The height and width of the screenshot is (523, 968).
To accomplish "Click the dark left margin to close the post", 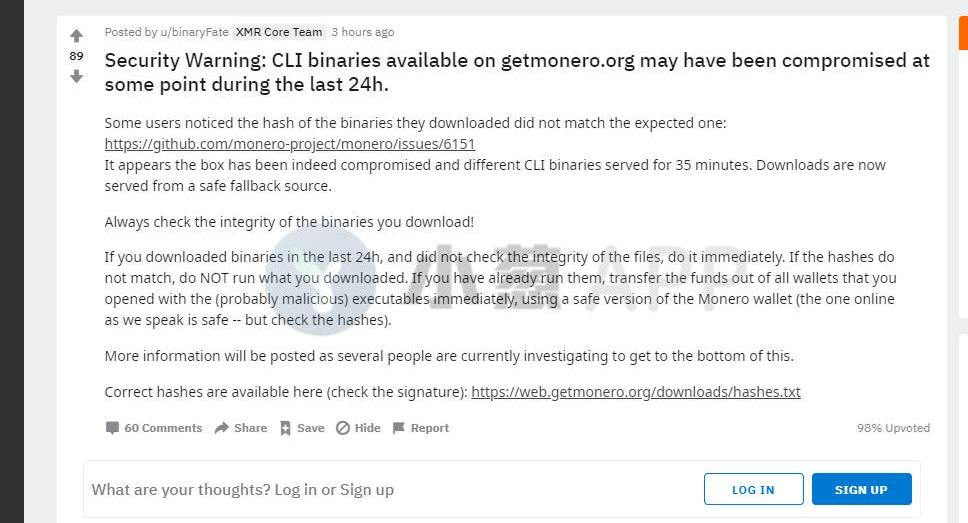I will pyautogui.click(x=12, y=261).
